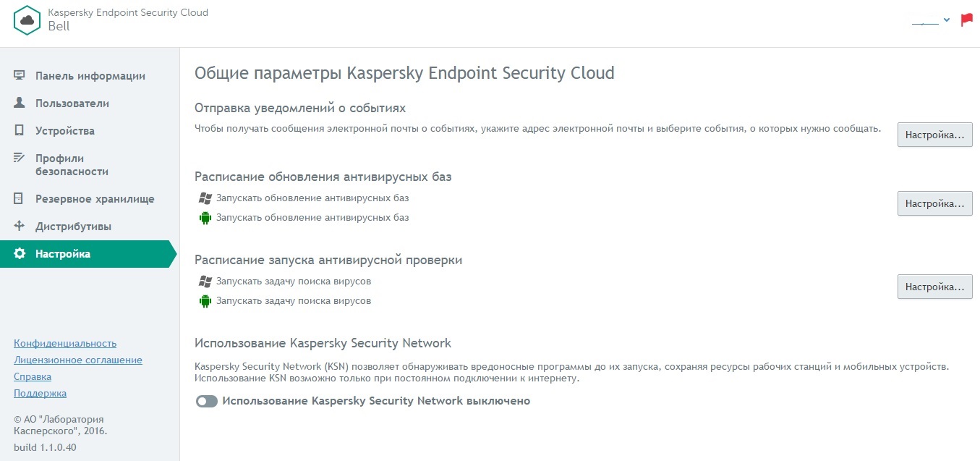
Task: Go to Резервное хранилище in sidebar
Action: click(95, 199)
